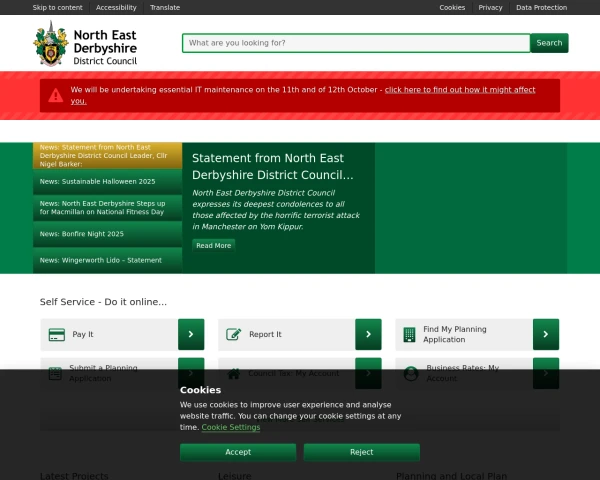The width and height of the screenshot is (600, 480).
Task: Select the Macmillan National Fitness Day news item
Action: click(x=108, y=207)
